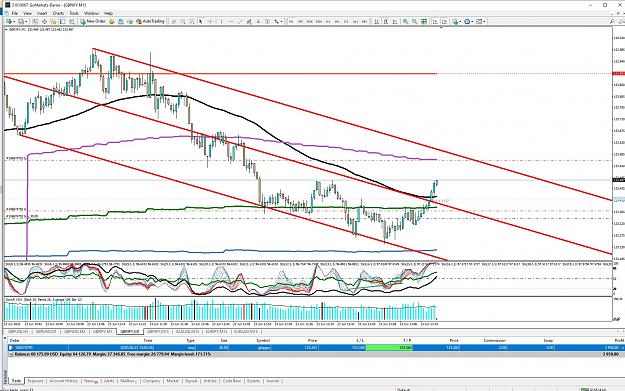This screenshot has height=391, width=625.
Task: Open the Tools menu
Action: 74,13
